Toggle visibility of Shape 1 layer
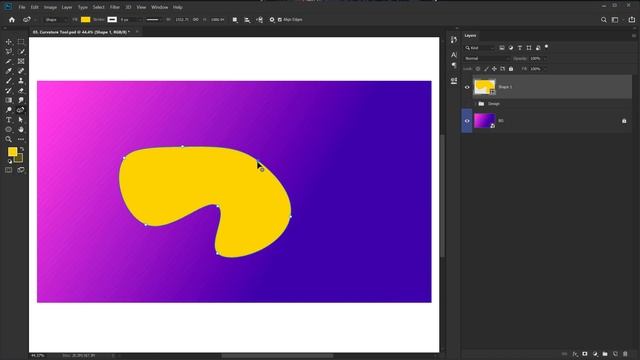The height and width of the screenshot is (360, 640). click(467, 87)
